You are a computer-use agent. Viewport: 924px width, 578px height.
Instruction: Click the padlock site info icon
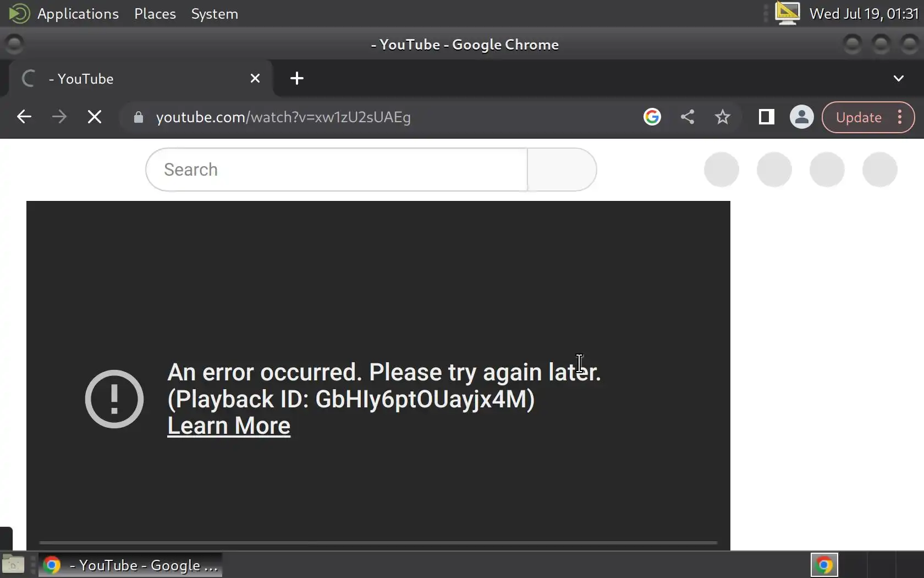click(x=139, y=117)
